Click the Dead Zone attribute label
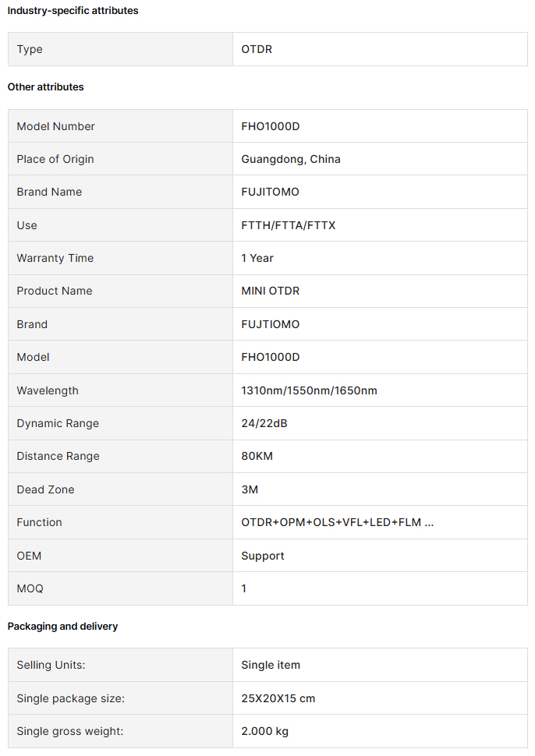The height and width of the screenshot is (756, 535). tap(46, 489)
